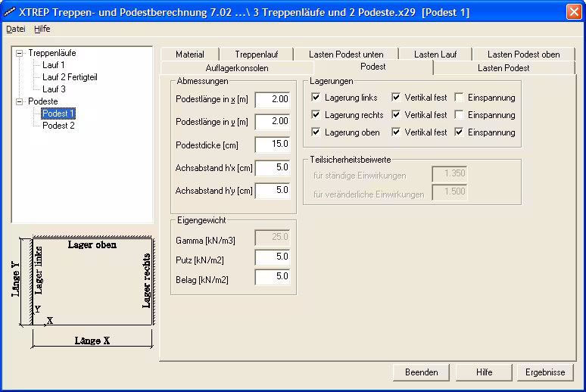586x392 pixels.
Task: Open the Hilfe menu
Action: coord(42,29)
